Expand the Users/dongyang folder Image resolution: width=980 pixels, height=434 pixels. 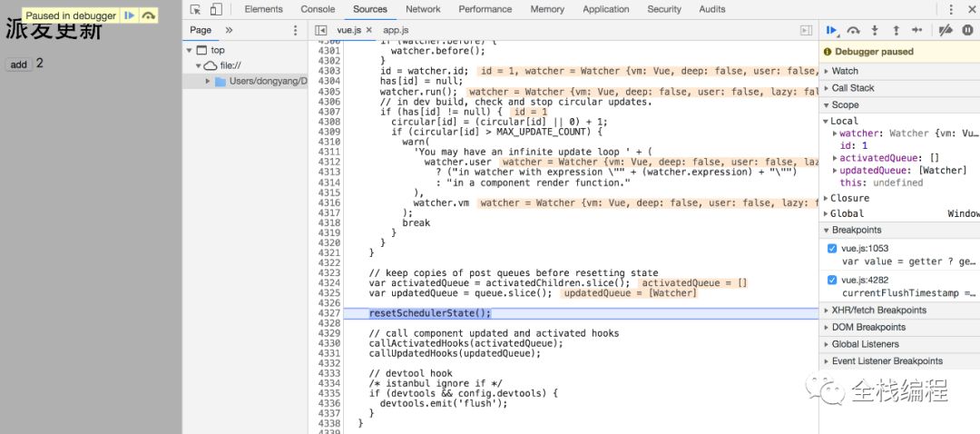click(x=208, y=82)
